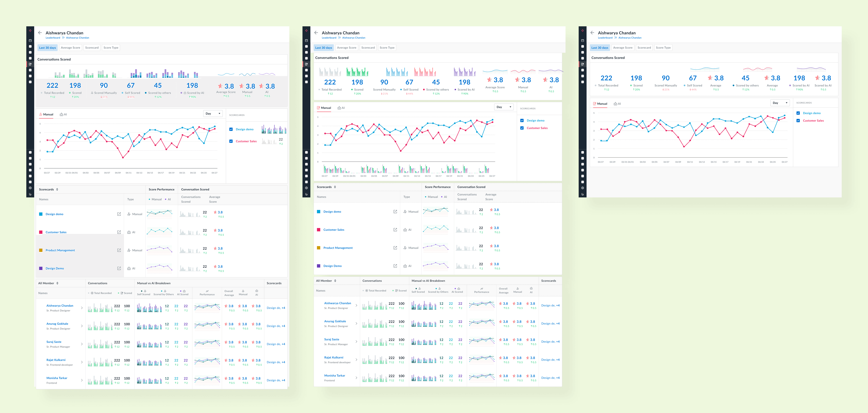868x413 pixels.
Task: Expand Aishwarya Chandan row chevron in middle table
Action: click(357, 305)
